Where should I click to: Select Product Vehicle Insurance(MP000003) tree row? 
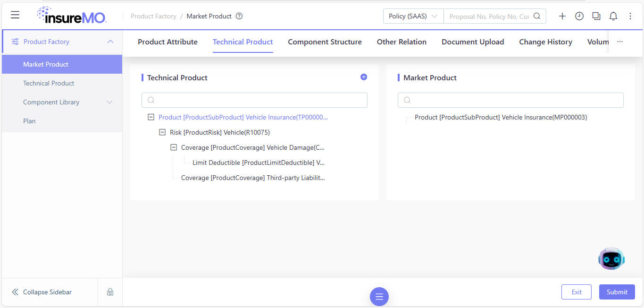(501, 117)
